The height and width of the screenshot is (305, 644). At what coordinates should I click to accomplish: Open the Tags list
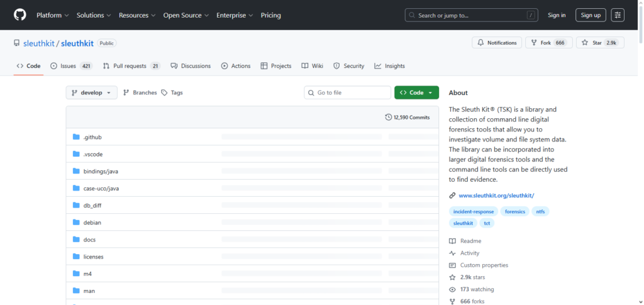point(172,92)
